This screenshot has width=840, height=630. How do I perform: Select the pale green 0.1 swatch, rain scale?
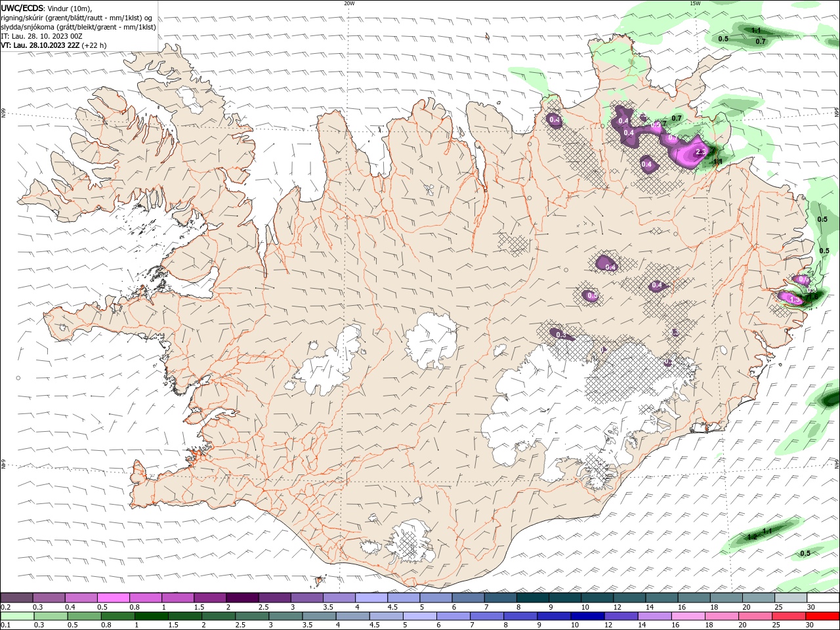coord(17,616)
